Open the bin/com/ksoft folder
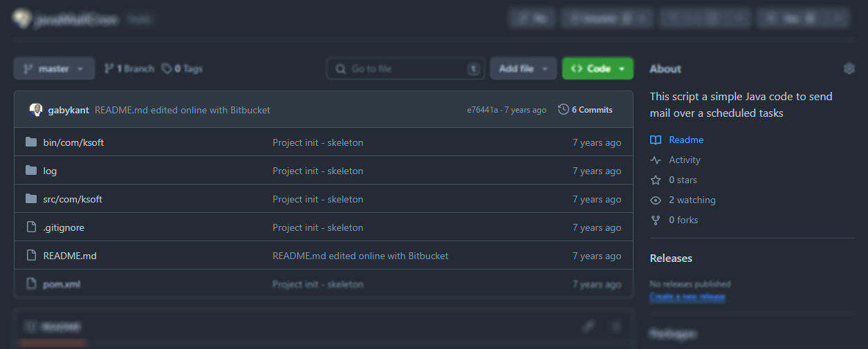Image resolution: width=868 pixels, height=349 pixels. pos(73,142)
